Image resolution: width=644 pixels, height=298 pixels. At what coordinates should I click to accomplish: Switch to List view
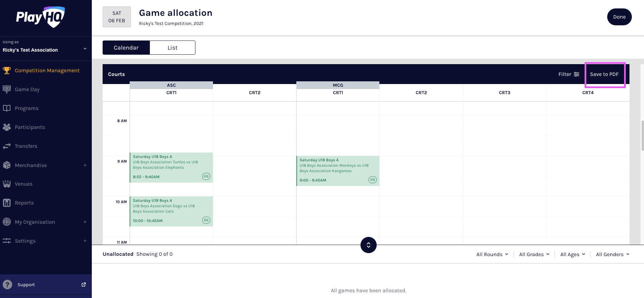pyautogui.click(x=172, y=48)
